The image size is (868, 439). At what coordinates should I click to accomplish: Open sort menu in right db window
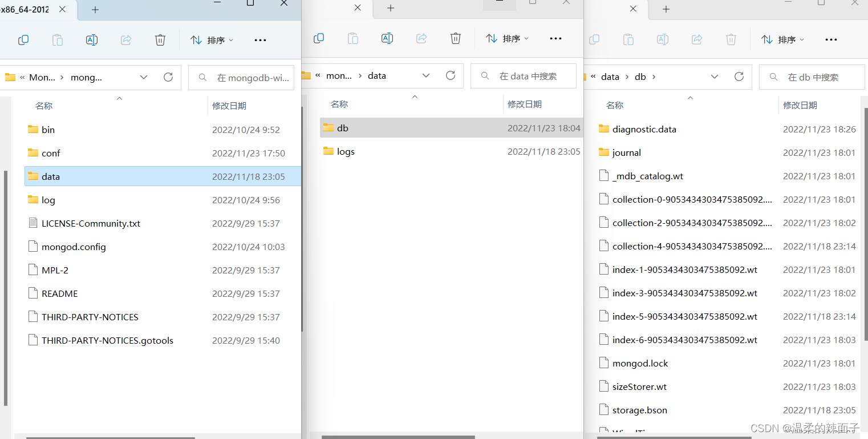[782, 39]
